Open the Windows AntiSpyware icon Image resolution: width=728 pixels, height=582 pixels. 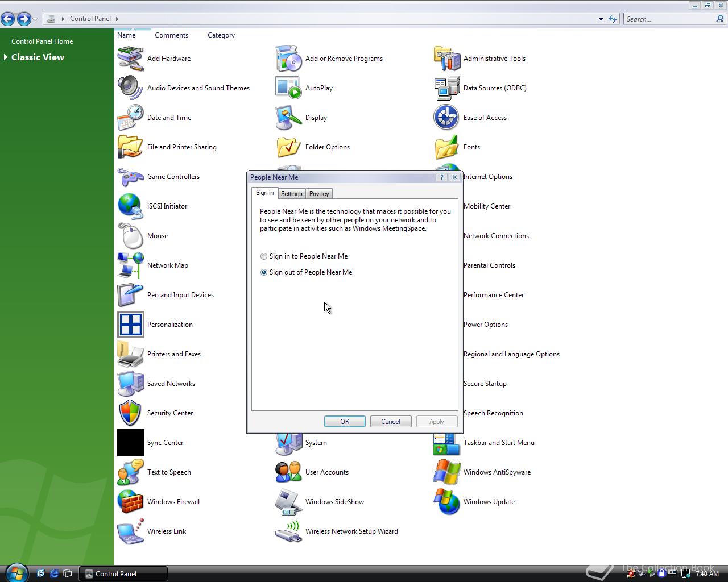[x=446, y=472]
